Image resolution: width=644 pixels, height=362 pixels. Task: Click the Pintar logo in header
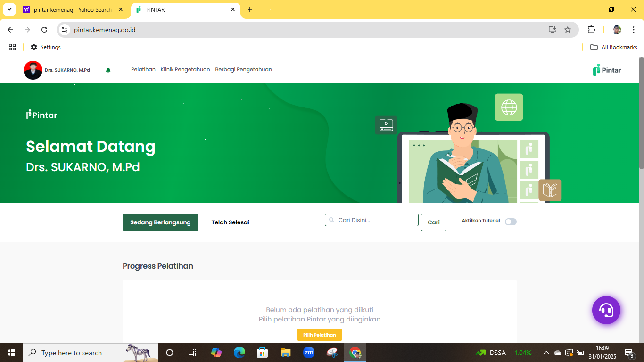pyautogui.click(x=607, y=70)
